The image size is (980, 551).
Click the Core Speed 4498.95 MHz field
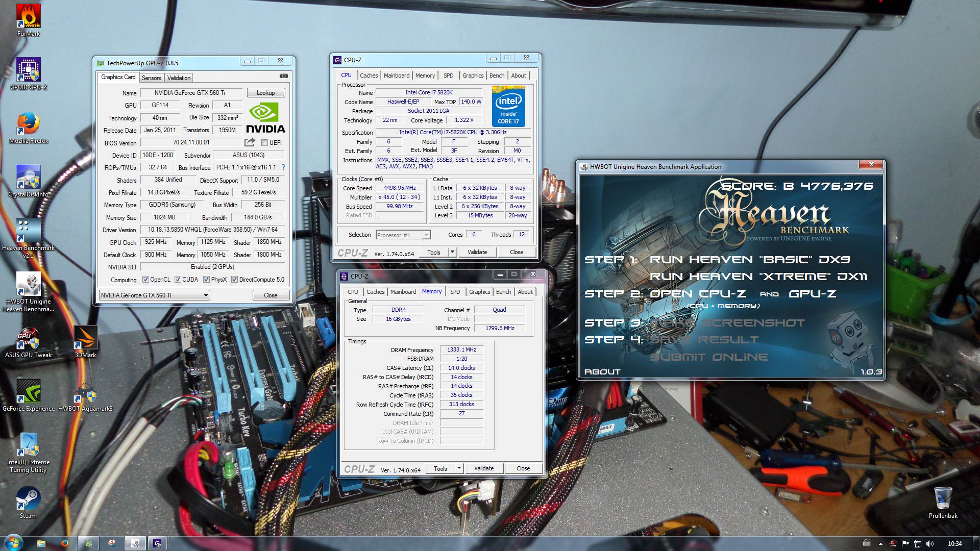click(400, 188)
